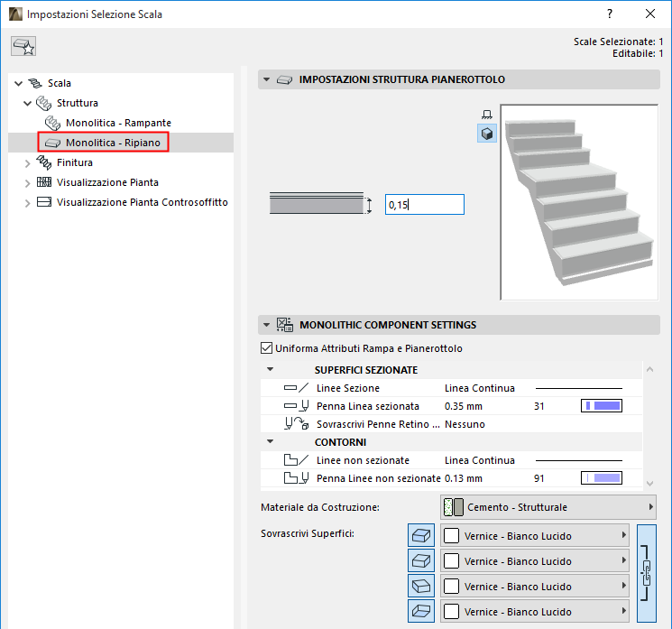This screenshot has height=629, width=672.
Task: Click Linea Continua value for Linee Sezione
Action: [480, 388]
